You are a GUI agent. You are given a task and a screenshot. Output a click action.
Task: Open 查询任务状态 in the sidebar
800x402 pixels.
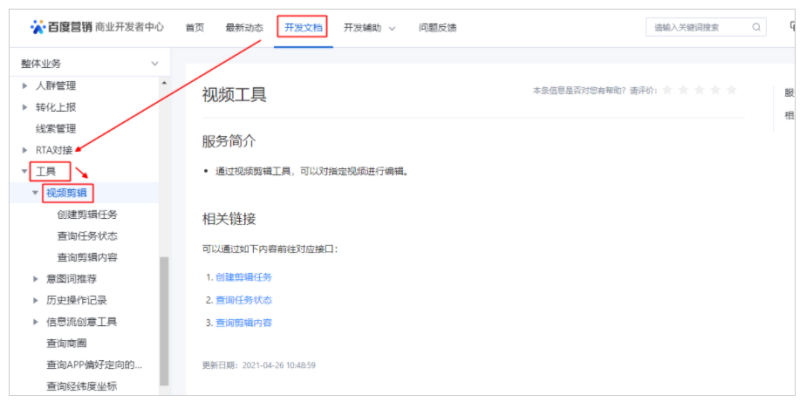[87, 236]
